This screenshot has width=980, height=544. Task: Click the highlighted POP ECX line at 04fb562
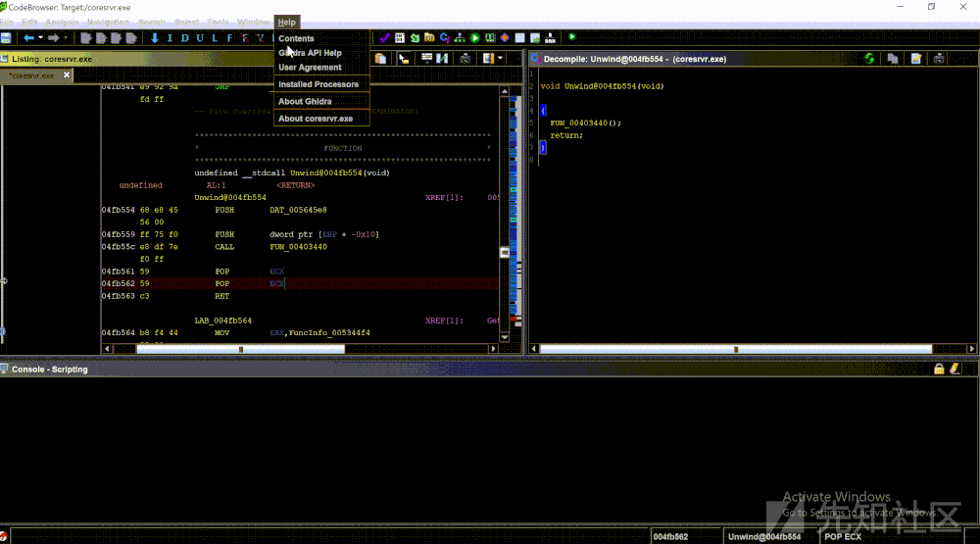tap(300, 284)
